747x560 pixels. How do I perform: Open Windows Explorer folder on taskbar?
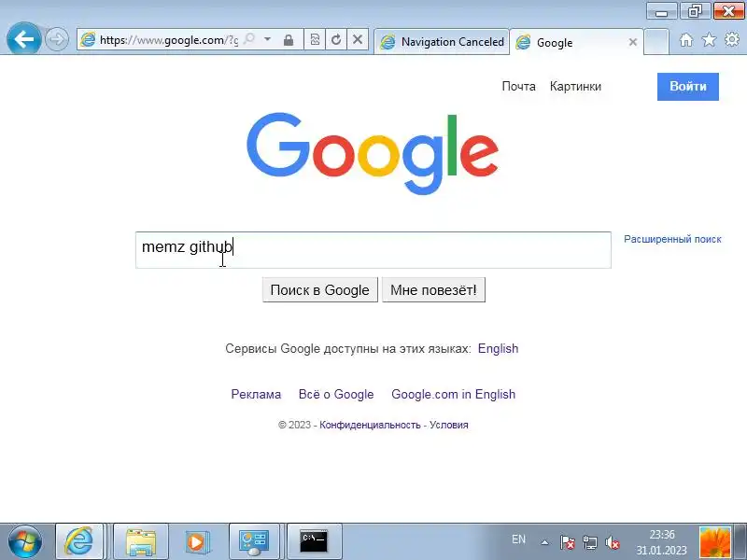point(141,541)
